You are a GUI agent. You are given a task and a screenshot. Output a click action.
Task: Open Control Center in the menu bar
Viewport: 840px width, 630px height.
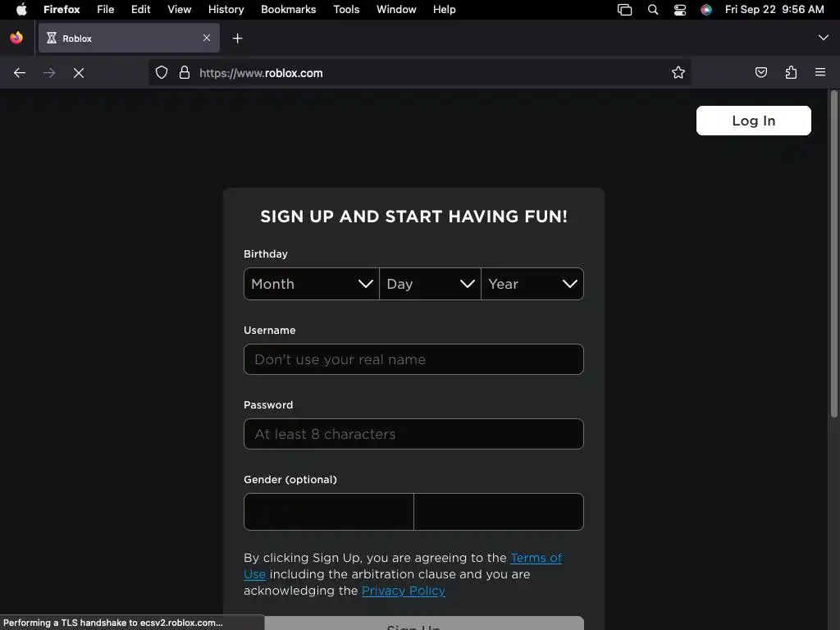click(x=680, y=9)
